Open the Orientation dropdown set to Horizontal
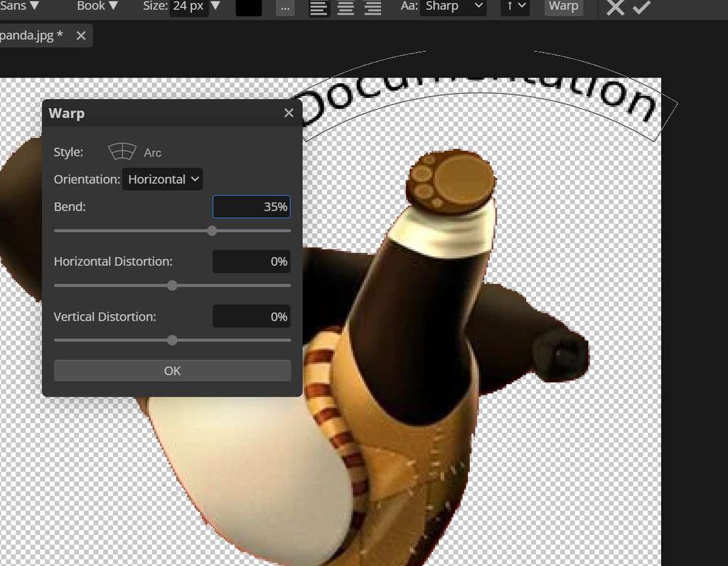Screen dimensions: 728x566 163,179
